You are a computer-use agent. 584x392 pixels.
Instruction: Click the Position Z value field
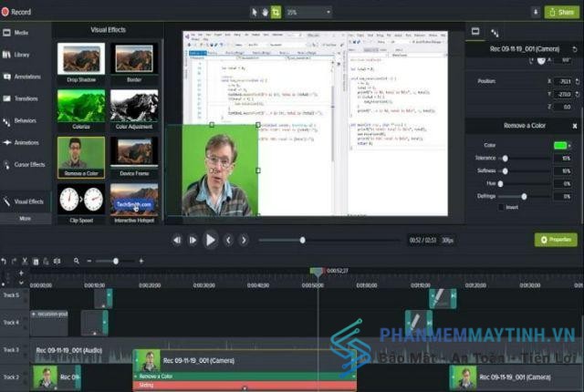coord(564,107)
